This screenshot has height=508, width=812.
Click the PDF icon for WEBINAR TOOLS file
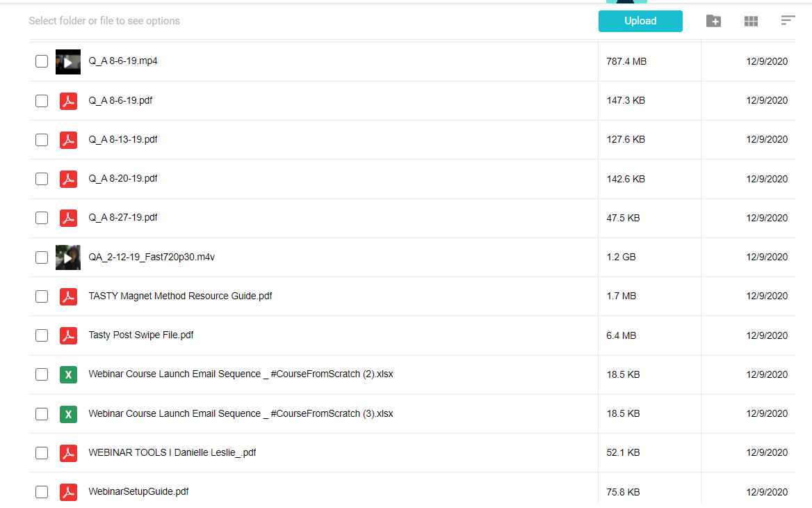pyautogui.click(x=68, y=453)
